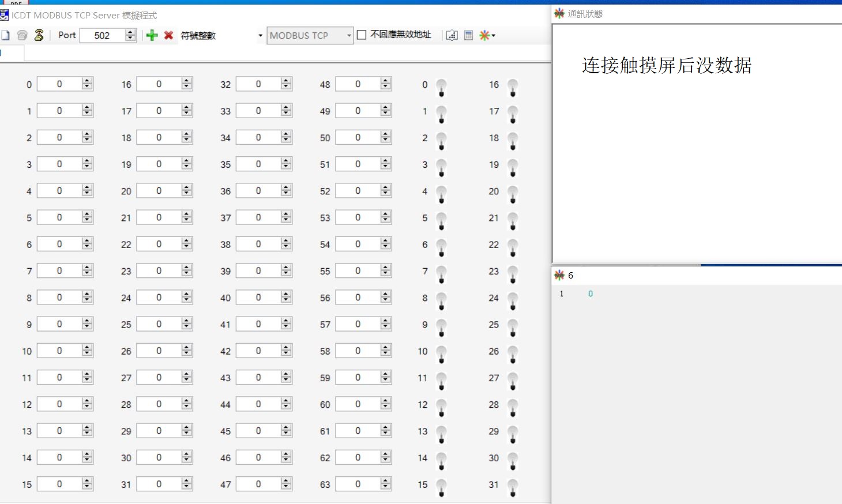Screen dimensions: 842x504
Task: Click the register 32 value field
Action: 258,84
